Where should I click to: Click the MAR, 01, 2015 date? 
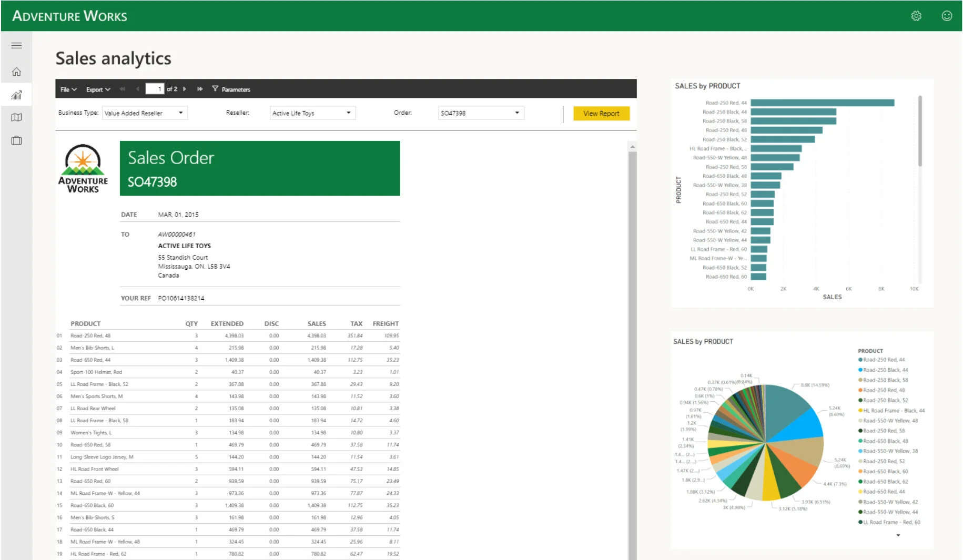click(178, 215)
